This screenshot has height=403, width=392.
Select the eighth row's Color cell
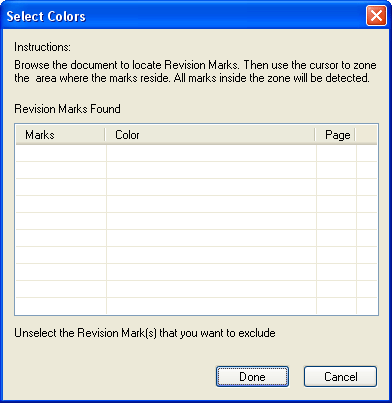pos(211,272)
